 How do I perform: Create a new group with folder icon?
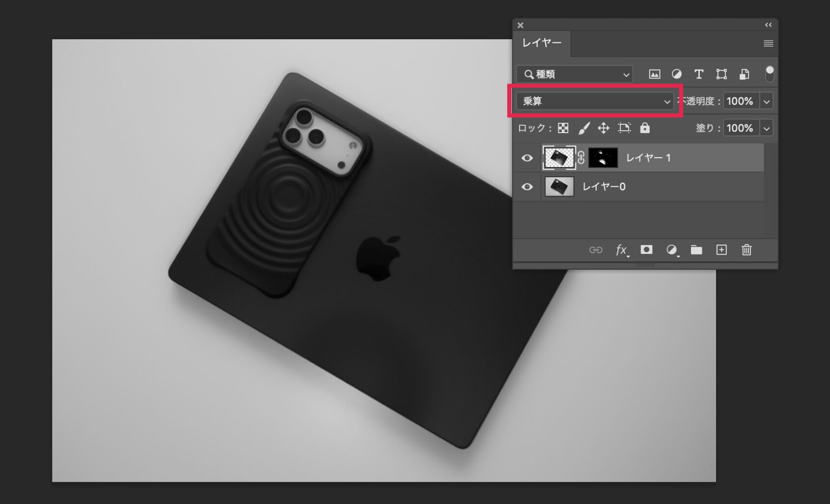696,250
